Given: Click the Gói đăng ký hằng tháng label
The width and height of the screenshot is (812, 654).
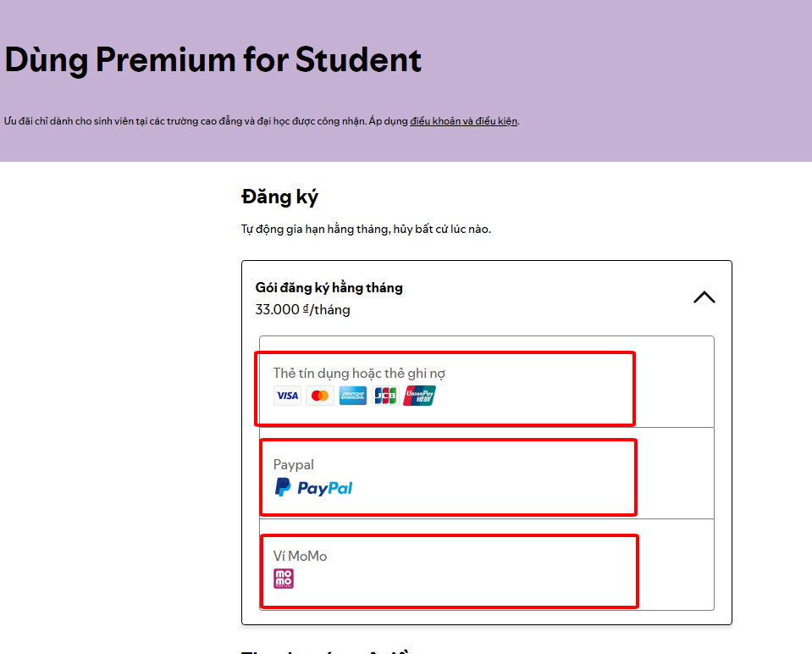Looking at the screenshot, I should click(330, 287).
